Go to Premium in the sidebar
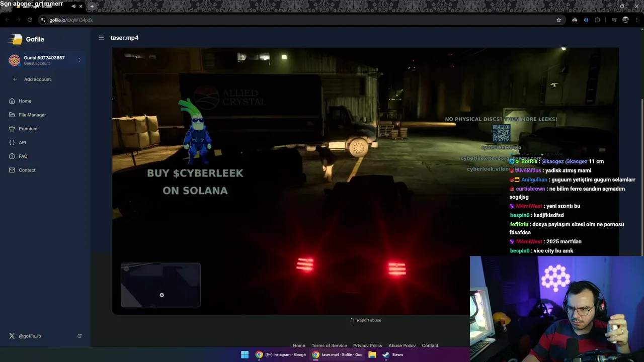The height and width of the screenshot is (362, 644). (28, 129)
